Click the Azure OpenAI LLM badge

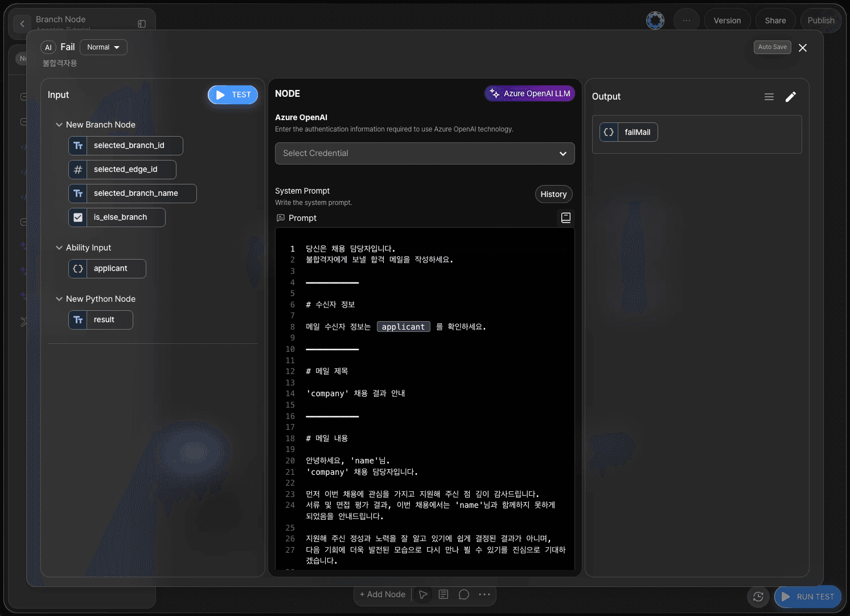529,93
